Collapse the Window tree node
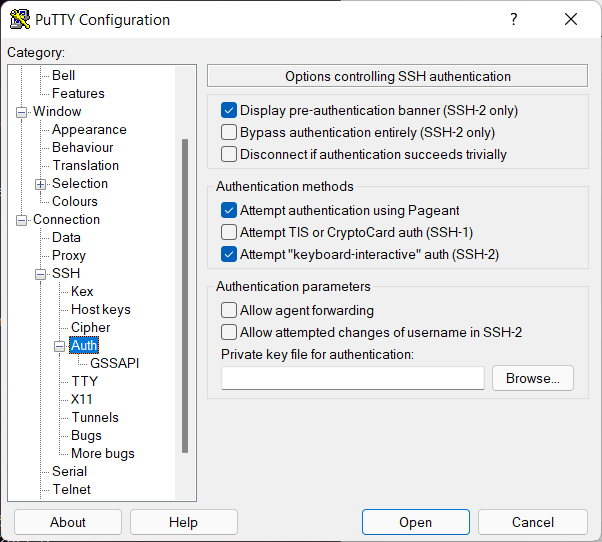 click(x=22, y=112)
